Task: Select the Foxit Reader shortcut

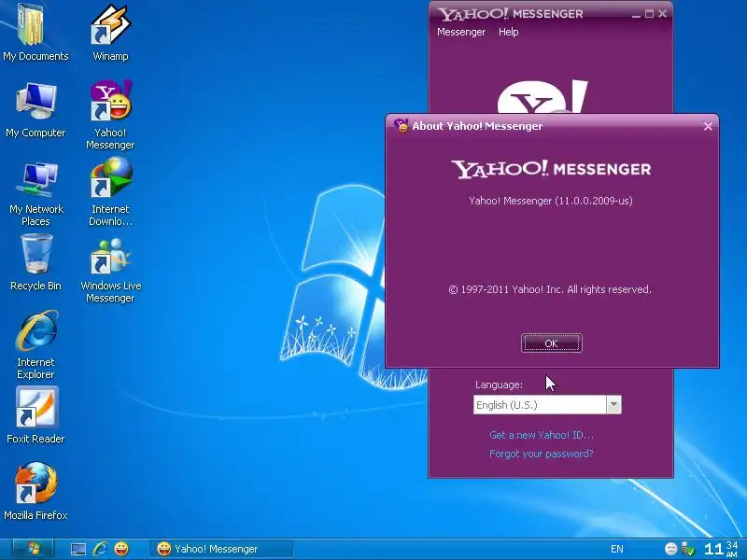Action: point(35,415)
